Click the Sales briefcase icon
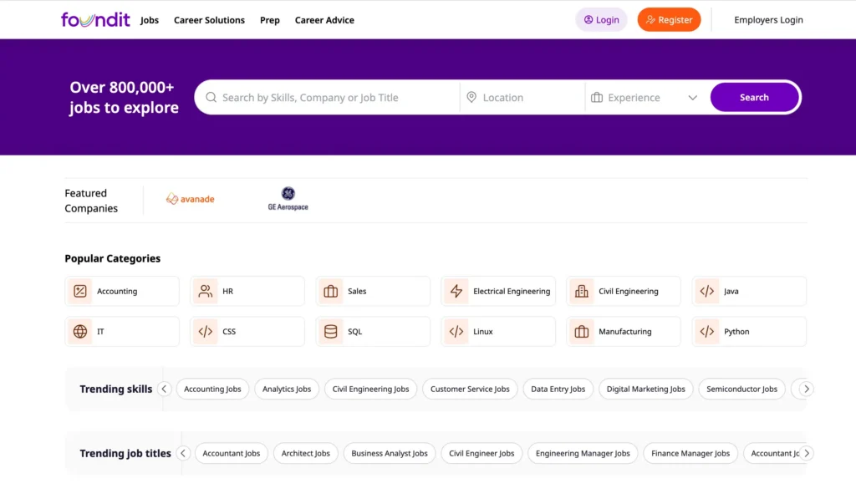The width and height of the screenshot is (856, 504). tap(331, 291)
